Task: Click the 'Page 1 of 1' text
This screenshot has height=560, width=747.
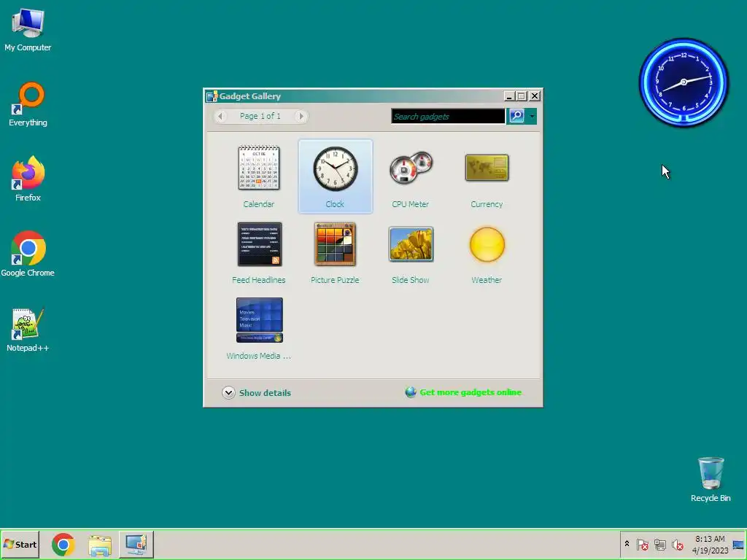Action: pos(260,116)
